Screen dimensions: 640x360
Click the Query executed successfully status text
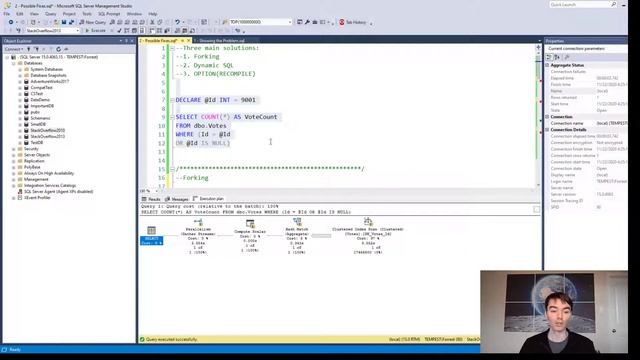tap(171, 339)
